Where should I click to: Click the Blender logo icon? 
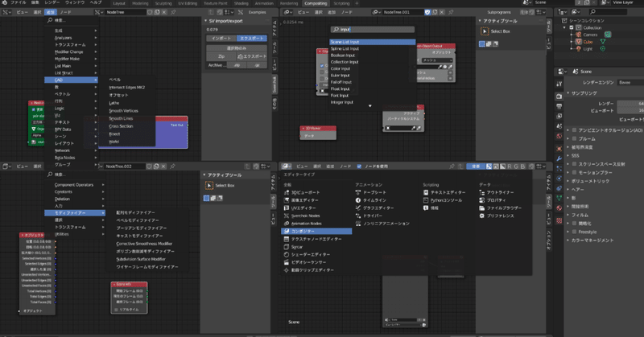(x=4, y=2)
